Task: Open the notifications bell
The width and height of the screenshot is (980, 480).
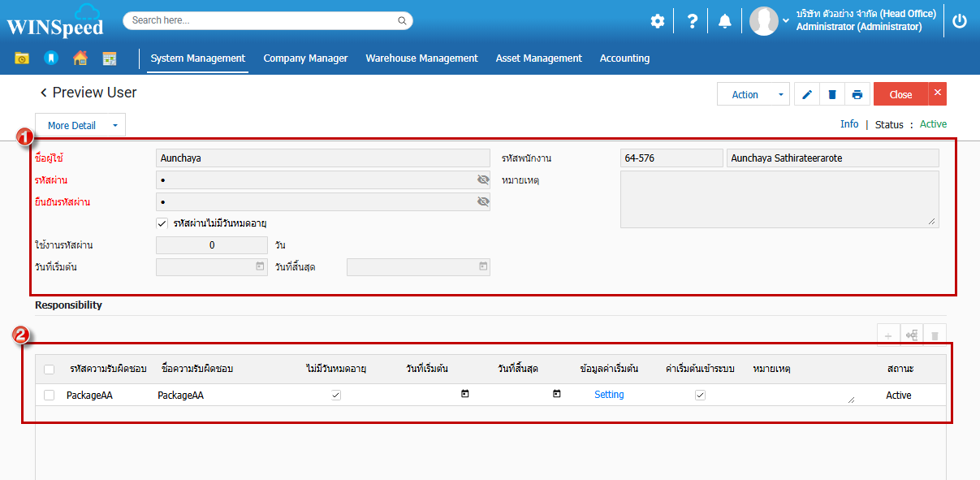Action: (724, 21)
